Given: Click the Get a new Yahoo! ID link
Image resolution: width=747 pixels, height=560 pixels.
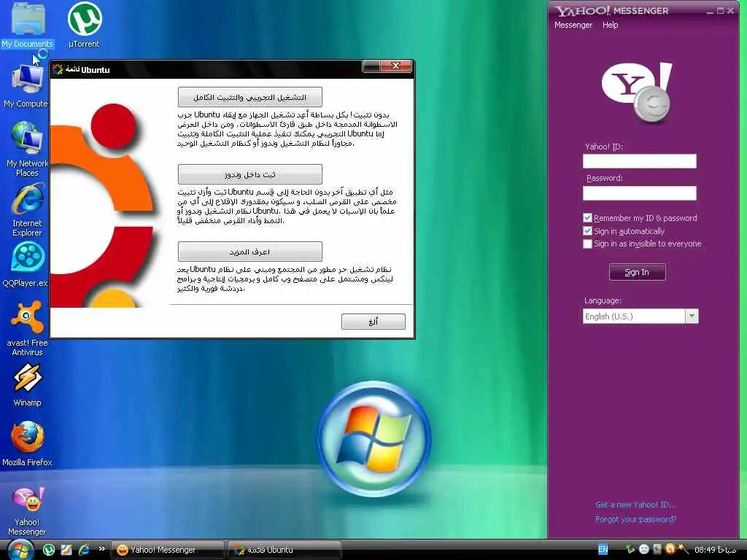Looking at the screenshot, I should (x=635, y=505).
